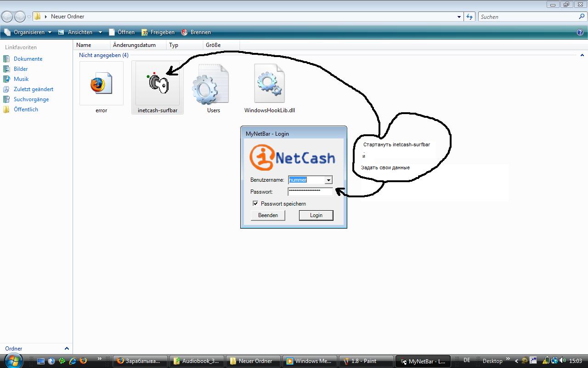Click the battery warning tray icon
This screenshot has height=368, width=588.
(x=546, y=361)
